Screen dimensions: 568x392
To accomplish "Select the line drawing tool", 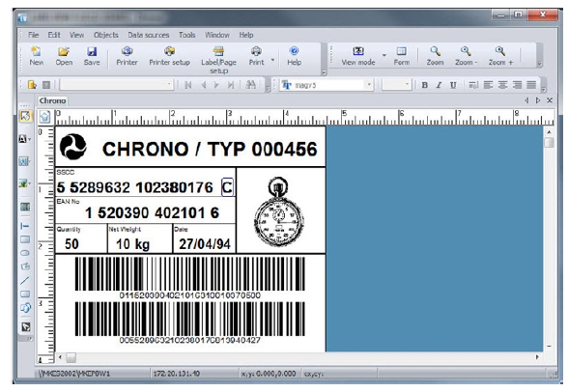I will pos(25,280).
